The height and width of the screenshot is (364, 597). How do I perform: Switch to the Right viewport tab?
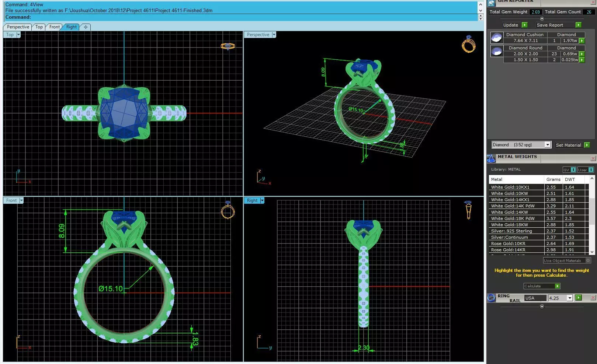pos(71,27)
